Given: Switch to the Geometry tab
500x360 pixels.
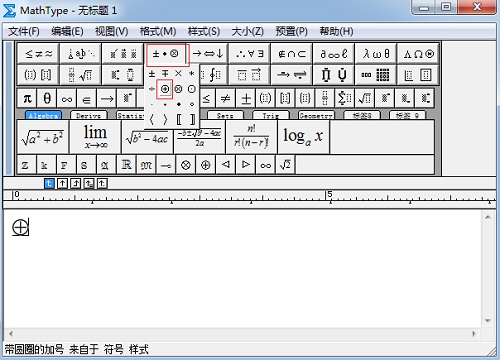Looking at the screenshot, I should click(x=316, y=115).
